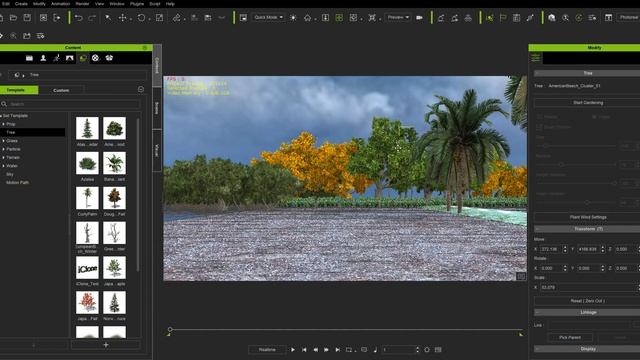Open the Actor category icon in Content
Screen dimensions: 640x360
[43, 58]
